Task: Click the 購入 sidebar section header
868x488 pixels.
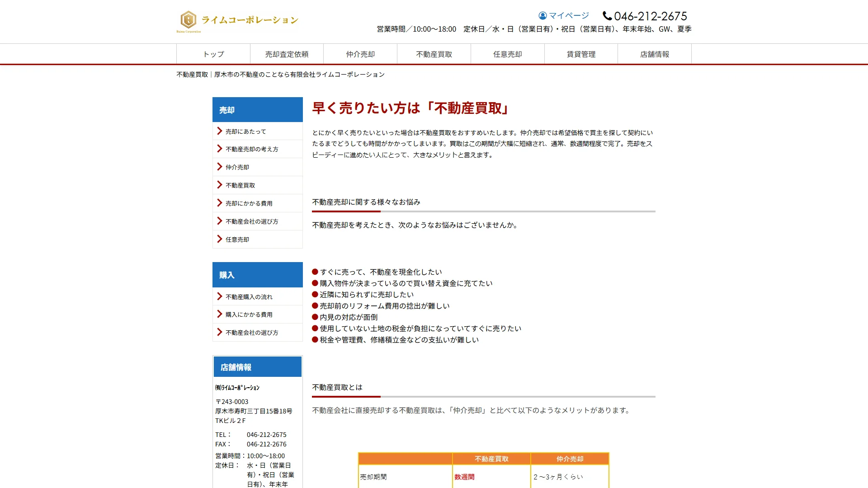Action: (x=258, y=275)
